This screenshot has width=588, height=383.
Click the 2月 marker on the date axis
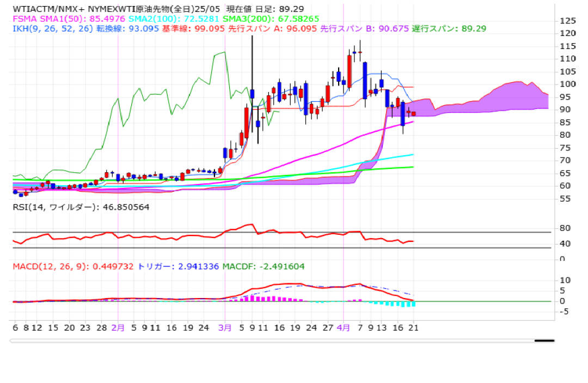(x=118, y=328)
